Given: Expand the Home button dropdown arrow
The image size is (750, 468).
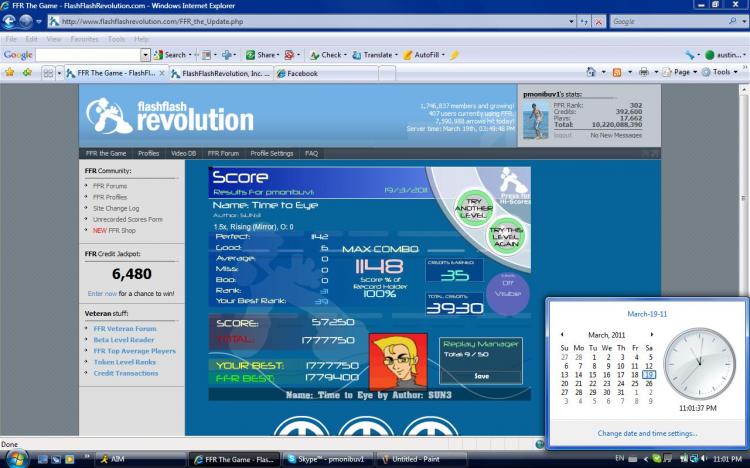Looking at the screenshot, I should point(603,72).
